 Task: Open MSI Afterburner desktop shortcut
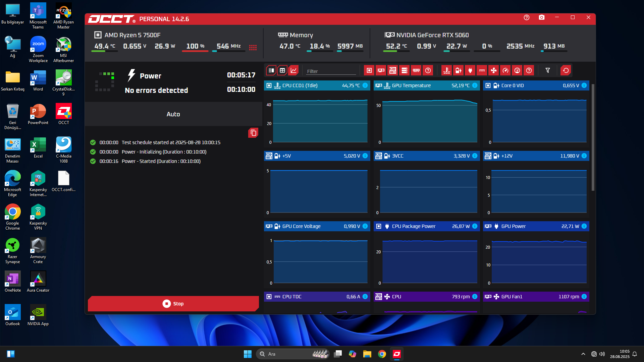(63, 50)
